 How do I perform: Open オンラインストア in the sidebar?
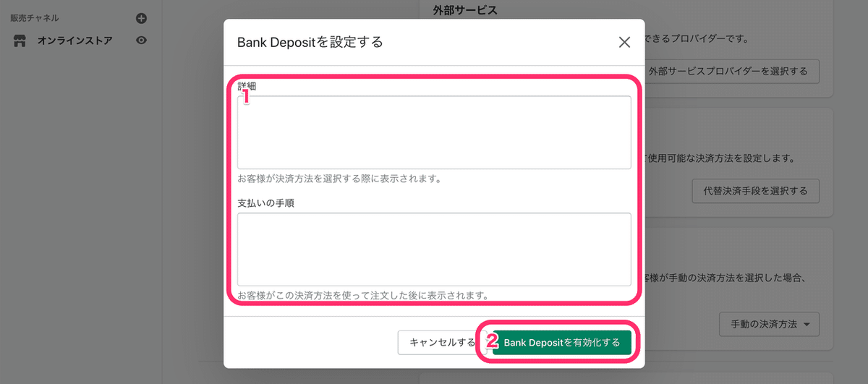75,40
